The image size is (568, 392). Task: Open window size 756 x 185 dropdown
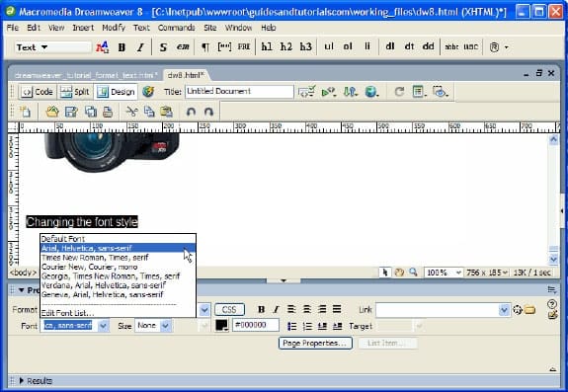tap(488, 273)
